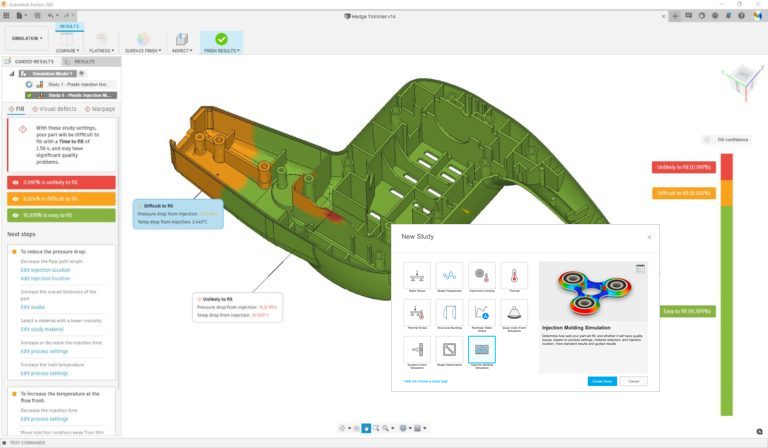Open the Simulation workspace dropdown
This screenshot has height=448, width=768.
click(27, 38)
